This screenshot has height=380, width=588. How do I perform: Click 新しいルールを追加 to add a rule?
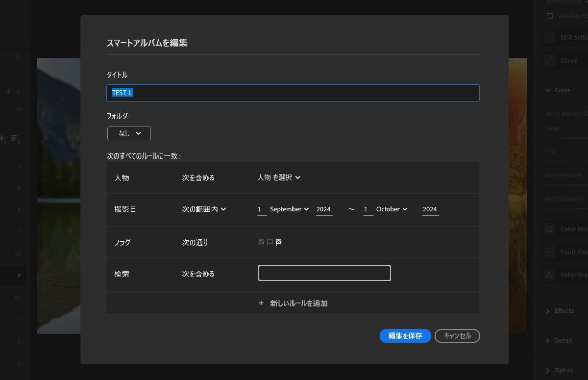[293, 303]
